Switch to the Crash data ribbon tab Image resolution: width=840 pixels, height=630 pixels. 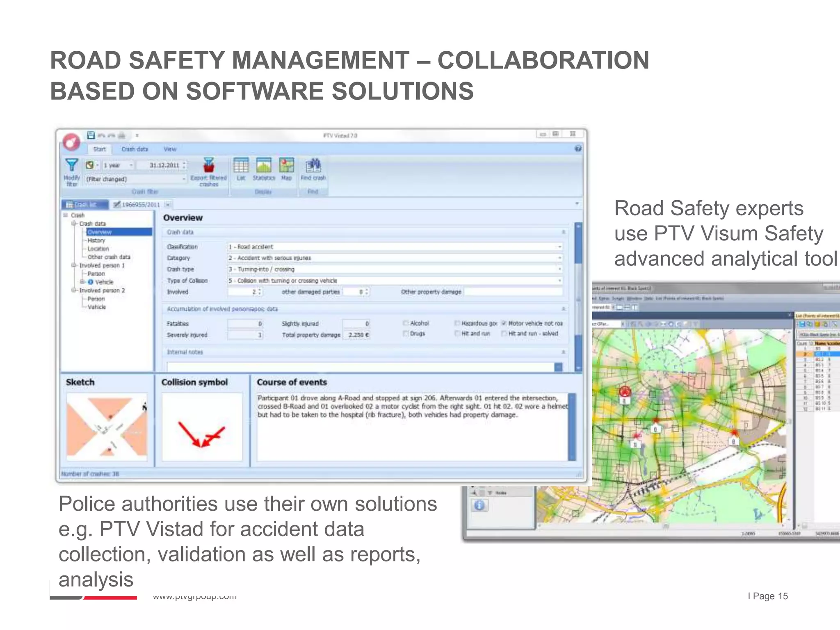(x=135, y=149)
